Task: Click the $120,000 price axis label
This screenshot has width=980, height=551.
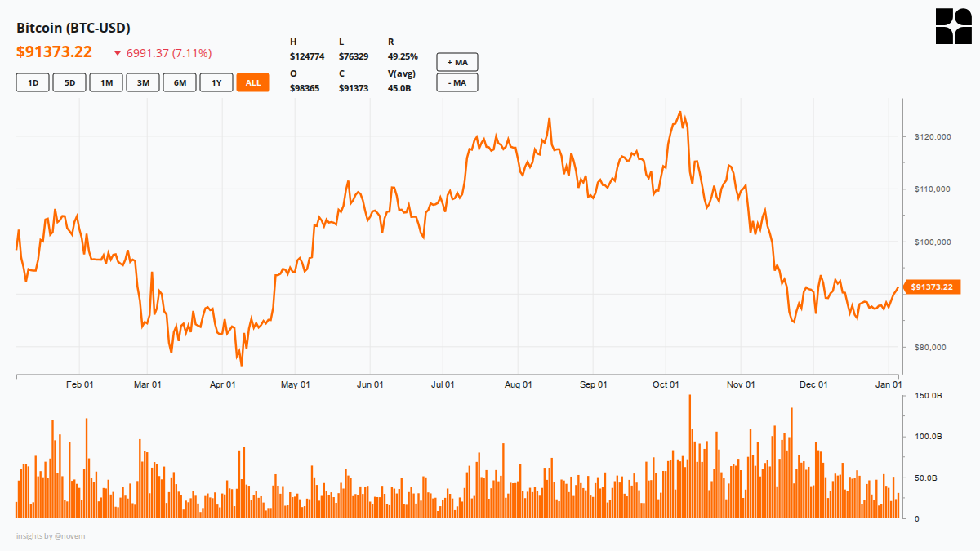Action: coord(931,137)
